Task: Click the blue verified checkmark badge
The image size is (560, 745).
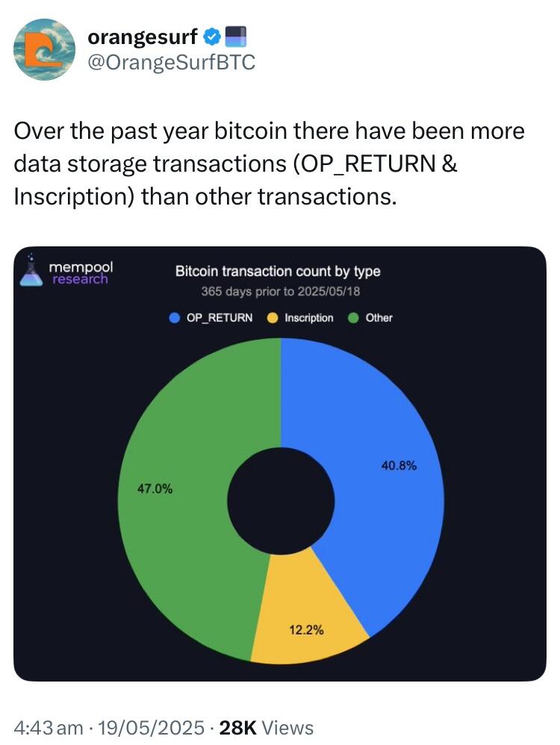Action: pyautogui.click(x=212, y=37)
